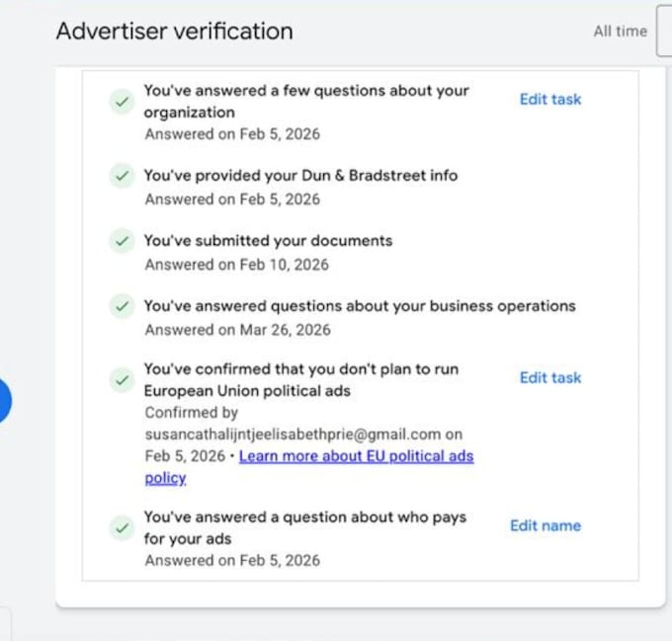672x641 pixels.
Task: Click the Advertiser verification page heading
Action: (x=175, y=32)
